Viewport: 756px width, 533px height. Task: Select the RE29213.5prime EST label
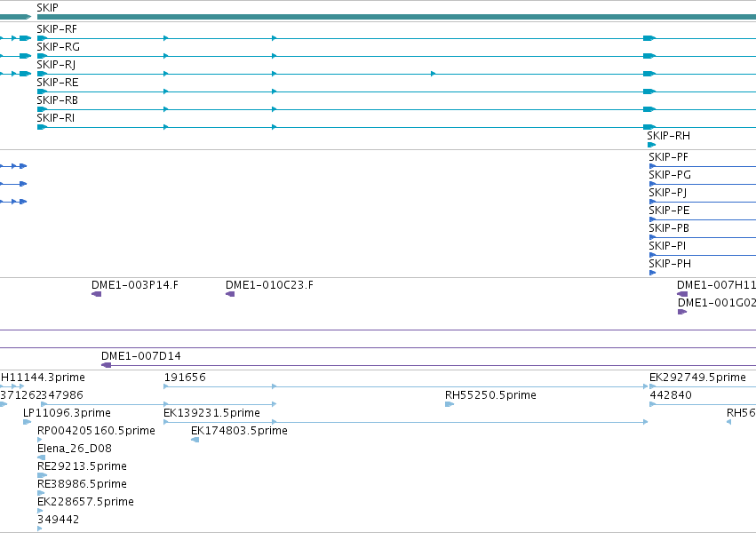tap(82, 466)
